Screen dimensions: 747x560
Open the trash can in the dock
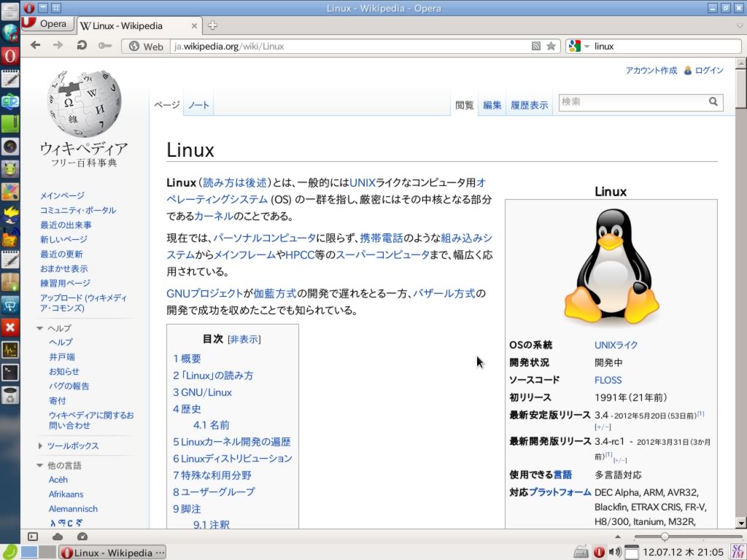pos(10,395)
